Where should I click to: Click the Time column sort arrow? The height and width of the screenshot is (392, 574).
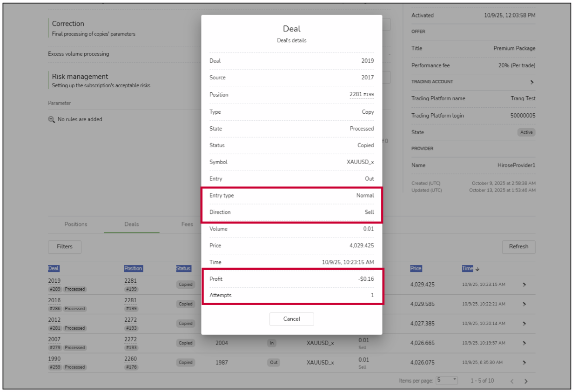[477, 269]
